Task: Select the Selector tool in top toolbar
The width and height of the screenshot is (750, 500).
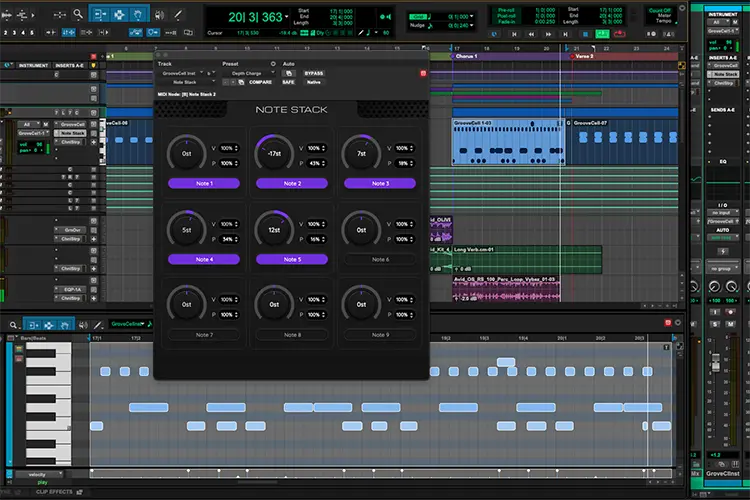Action: (119, 15)
